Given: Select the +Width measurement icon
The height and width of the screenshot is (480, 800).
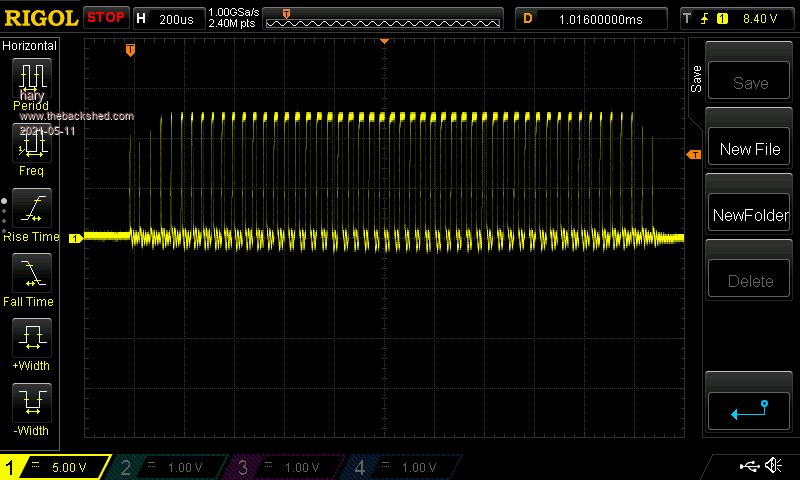Looking at the screenshot, I should click(31, 339).
